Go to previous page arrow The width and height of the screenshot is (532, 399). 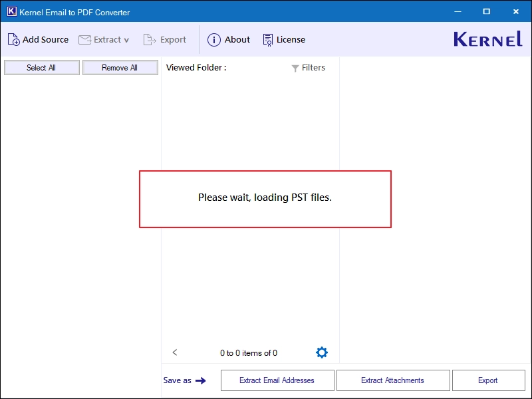[x=175, y=352]
